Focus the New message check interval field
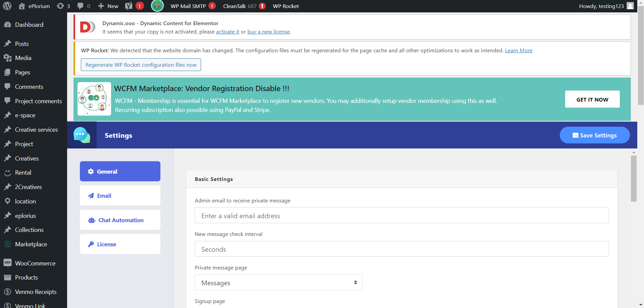Screen dimensions: 644x308 pyautogui.click(x=402, y=249)
